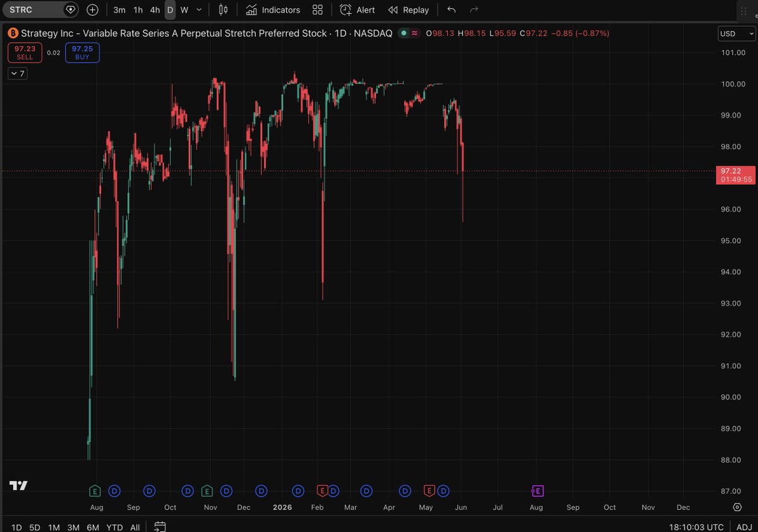Click red earnings marker above May

point(430,491)
